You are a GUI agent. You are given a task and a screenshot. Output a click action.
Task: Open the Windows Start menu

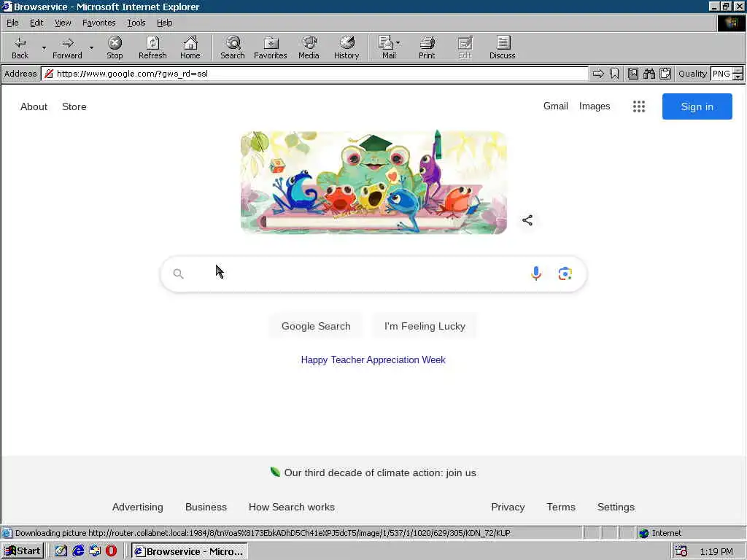(x=23, y=551)
